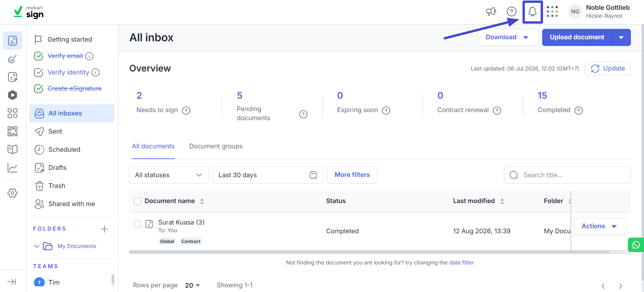The image size is (644, 292).
Task: Click the help icon beside Completed
Action: pyautogui.click(x=578, y=110)
